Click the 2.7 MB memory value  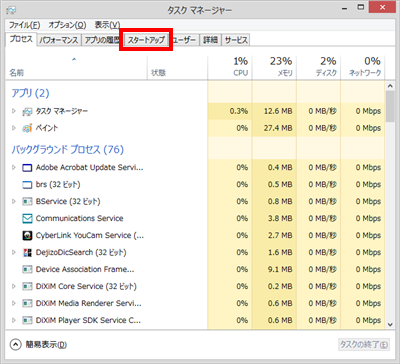[280, 235]
